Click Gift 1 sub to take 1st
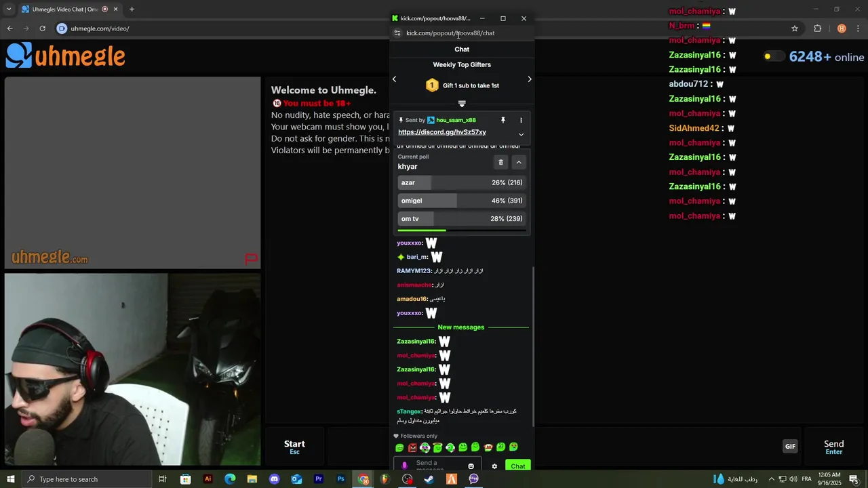 click(x=471, y=85)
